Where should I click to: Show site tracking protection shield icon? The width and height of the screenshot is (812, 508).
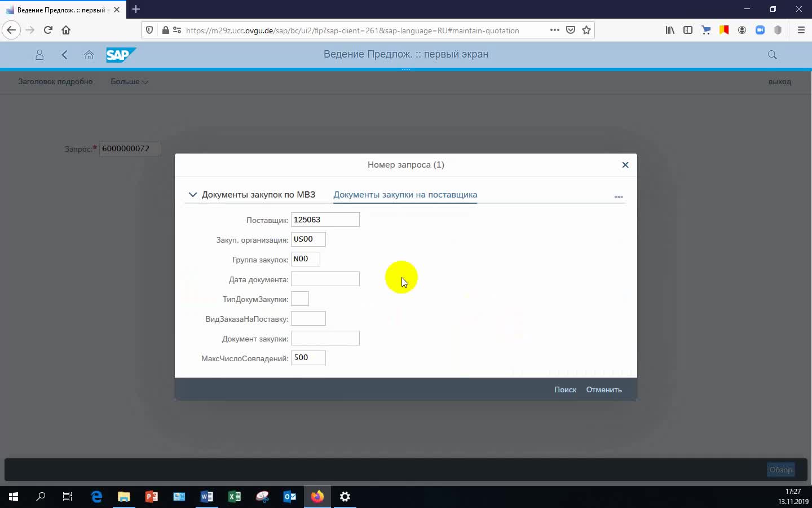coord(149,30)
